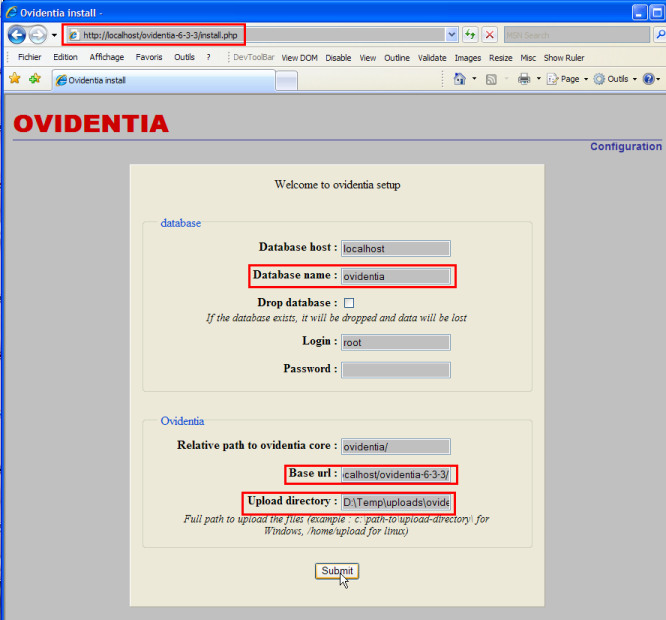Click the Base url field
Image resolution: width=666 pixels, height=620 pixels.
[395, 474]
